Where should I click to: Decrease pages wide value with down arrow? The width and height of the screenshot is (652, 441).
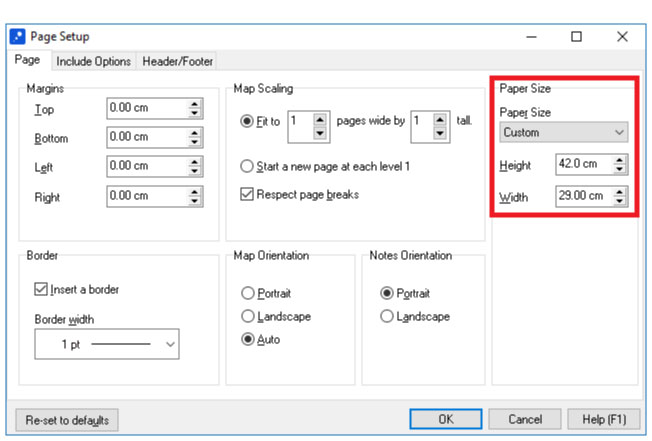pos(319,133)
